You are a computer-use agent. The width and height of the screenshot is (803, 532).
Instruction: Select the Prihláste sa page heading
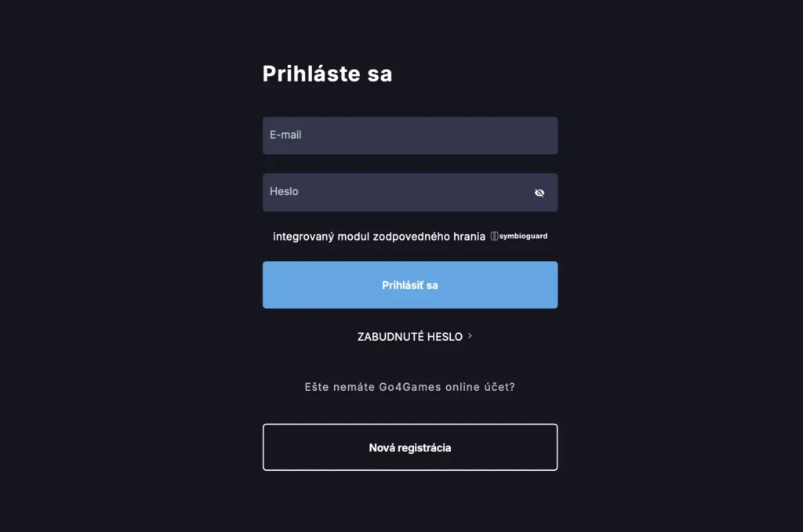pos(327,74)
